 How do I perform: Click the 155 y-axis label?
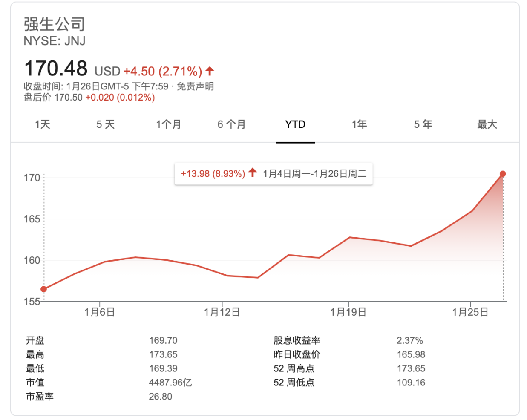pos(32,302)
